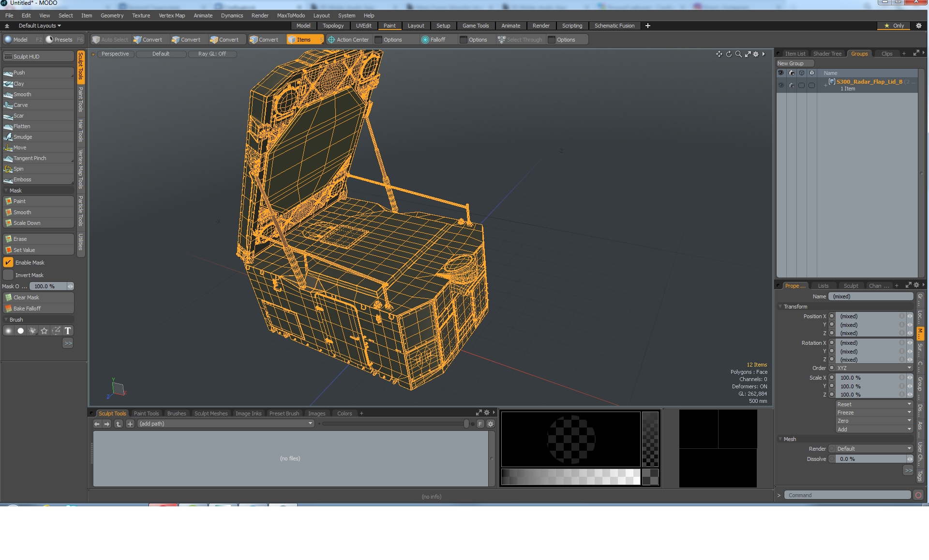The height and width of the screenshot is (560, 929).
Task: Select the mask Set Value tool
Action: click(38, 250)
